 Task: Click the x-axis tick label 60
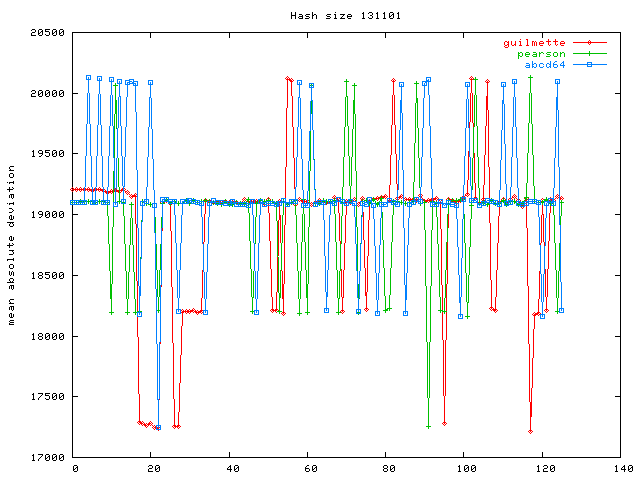[x=311, y=469]
